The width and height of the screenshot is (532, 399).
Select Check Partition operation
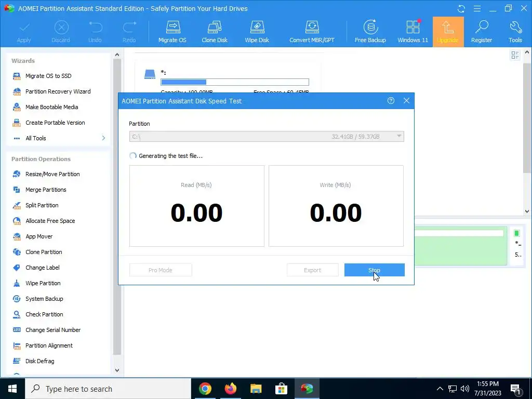[44, 314]
